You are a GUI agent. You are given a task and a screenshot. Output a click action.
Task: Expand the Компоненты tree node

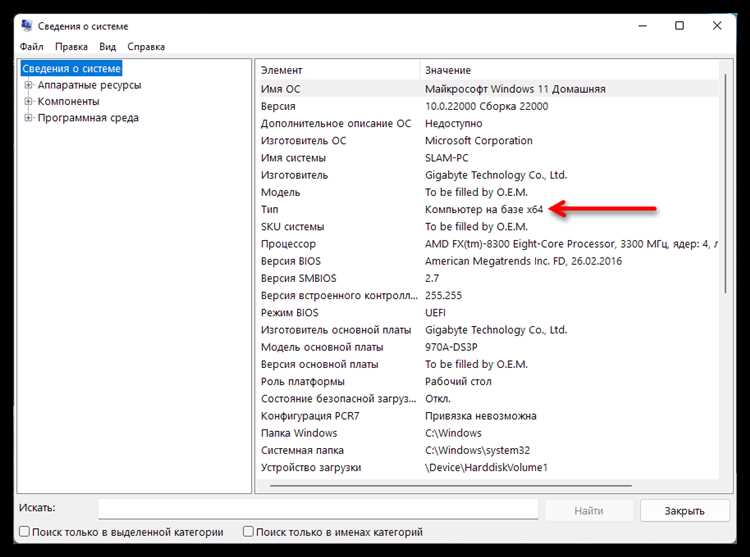[29, 102]
